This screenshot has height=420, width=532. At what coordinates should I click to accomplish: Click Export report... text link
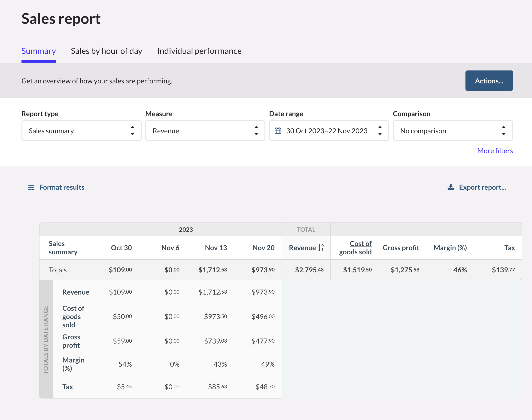(482, 187)
